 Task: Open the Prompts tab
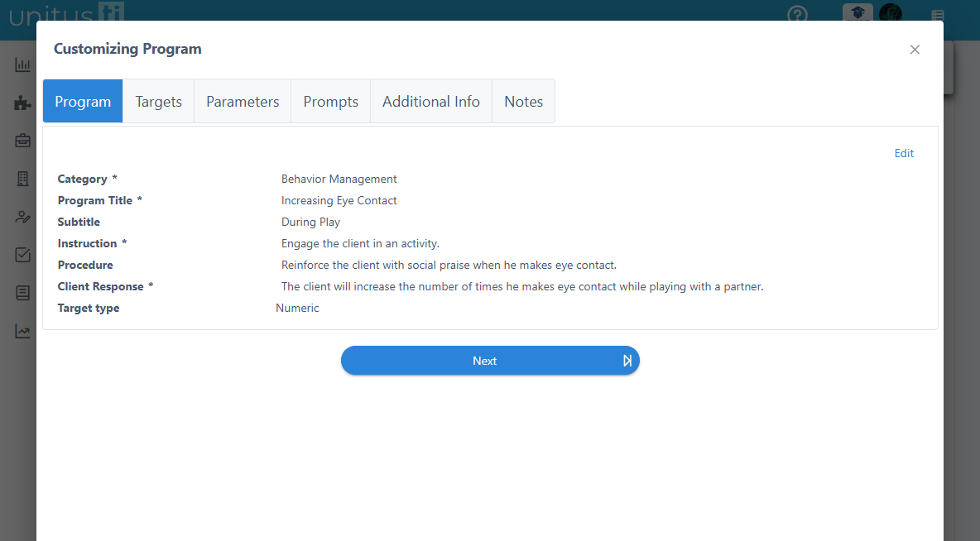coord(330,101)
